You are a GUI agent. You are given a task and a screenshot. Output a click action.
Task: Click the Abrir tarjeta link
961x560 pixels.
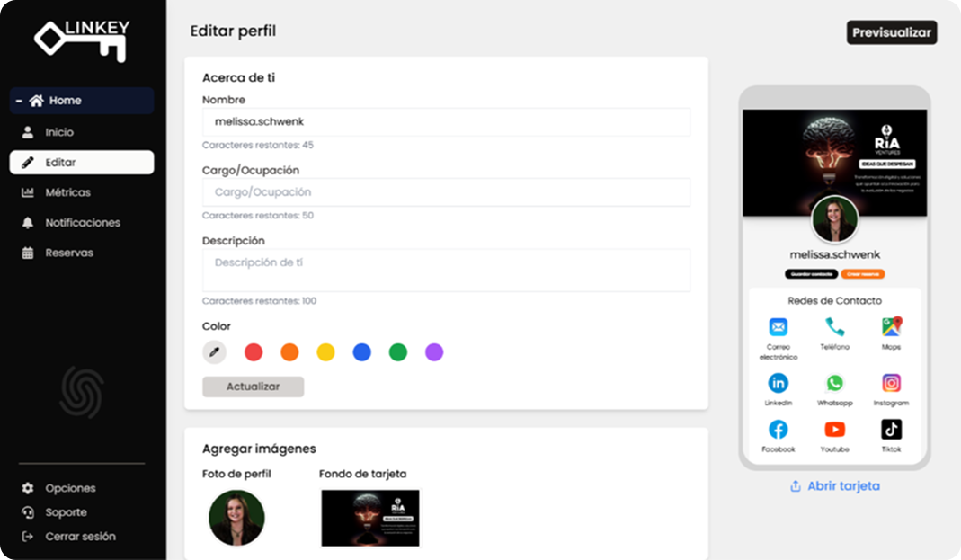[834, 486]
